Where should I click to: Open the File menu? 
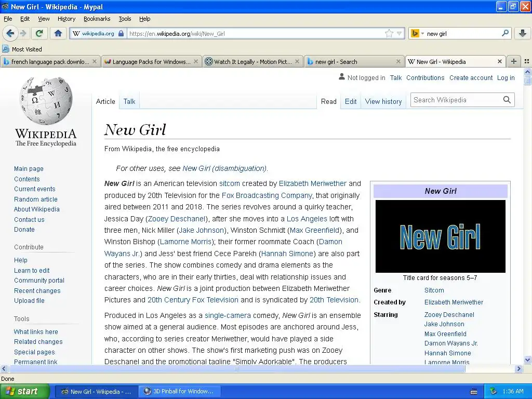click(x=8, y=19)
